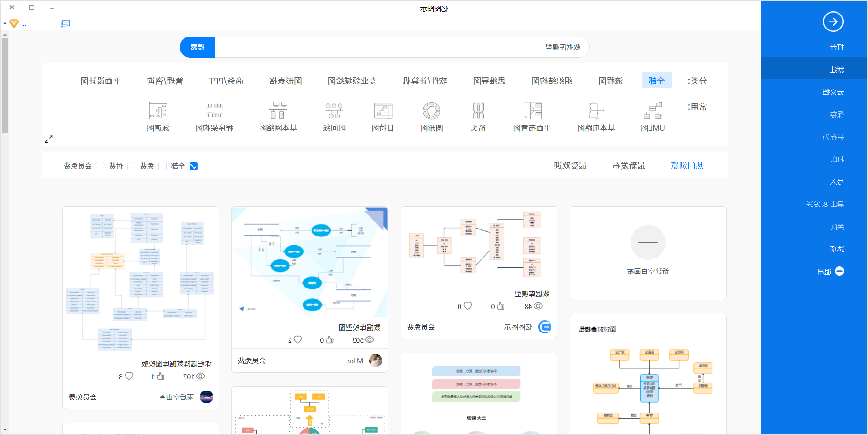Click eye views icon showing 48
The image size is (868, 435).
(538, 306)
